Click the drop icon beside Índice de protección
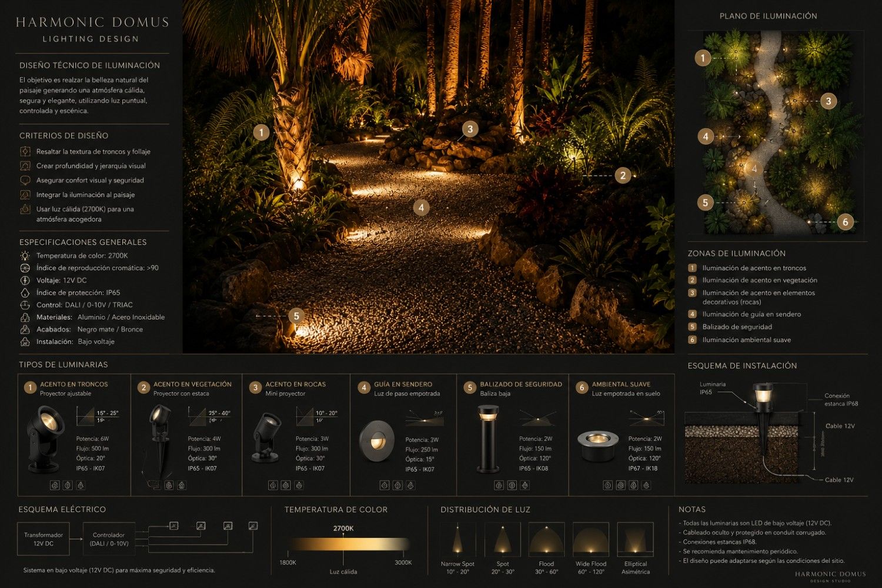This screenshot has height=588, width=882. tap(25, 293)
